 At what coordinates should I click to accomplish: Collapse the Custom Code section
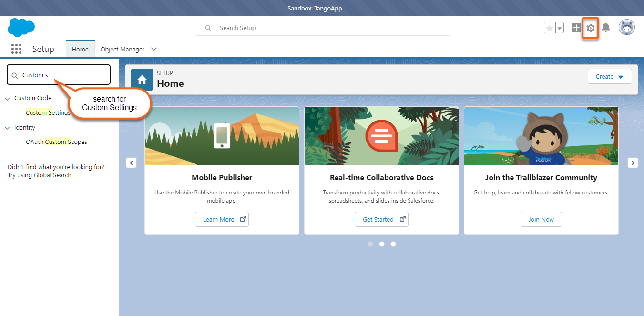click(x=7, y=98)
